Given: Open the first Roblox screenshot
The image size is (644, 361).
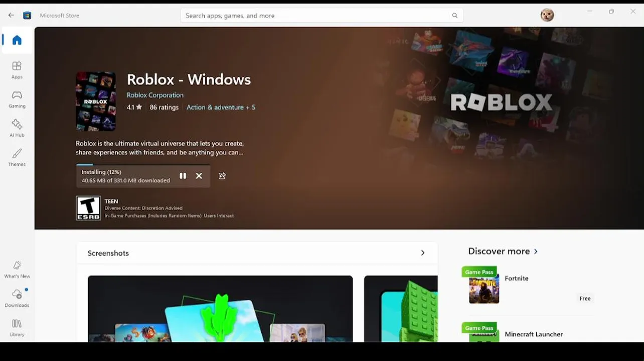Looking at the screenshot, I should (220, 309).
